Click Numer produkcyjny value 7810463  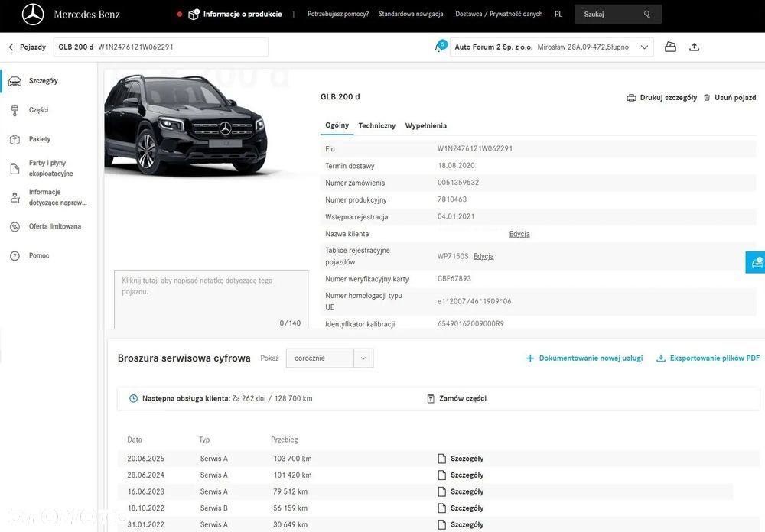pos(452,199)
